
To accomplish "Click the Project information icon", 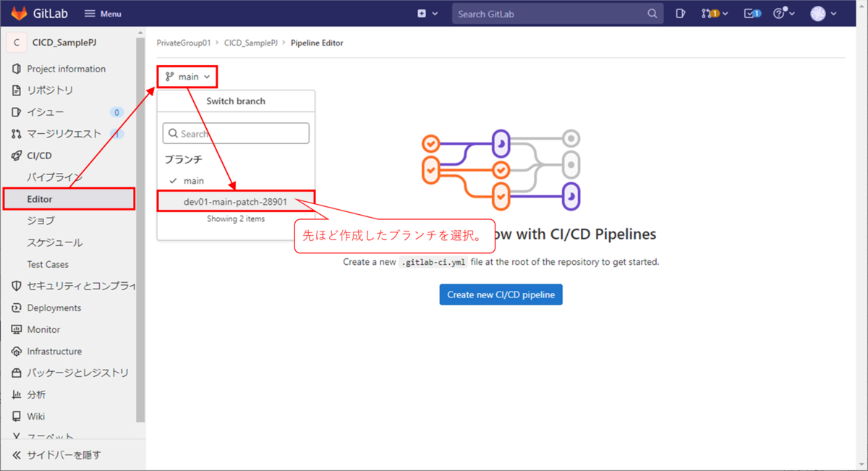I will coord(17,69).
